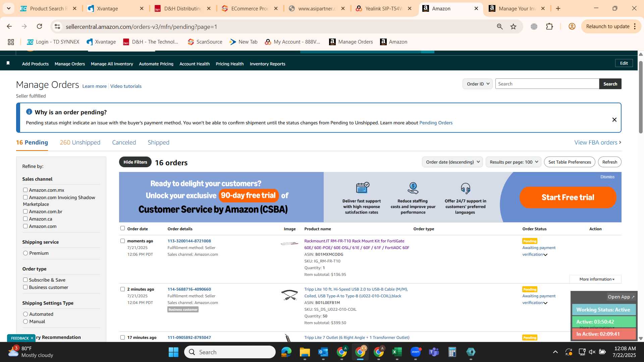Close the FEEDBACK tab with its X
This screenshot has height=362, width=644.
coord(32,338)
